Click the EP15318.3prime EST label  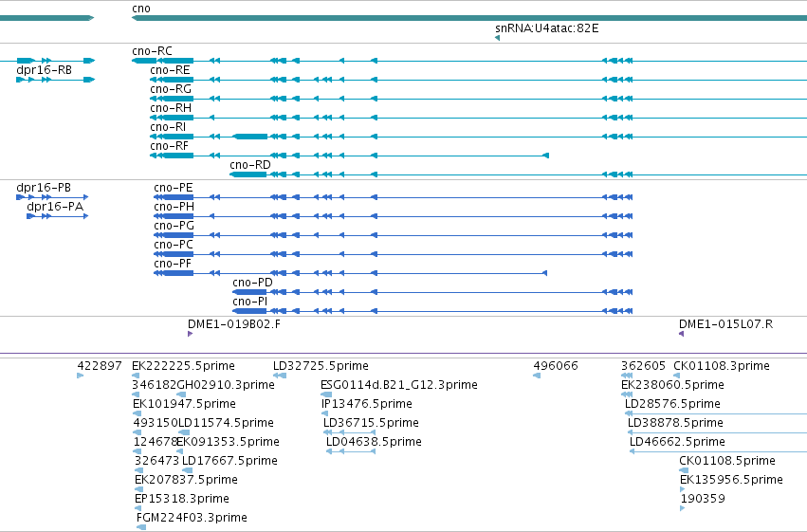click(182, 499)
